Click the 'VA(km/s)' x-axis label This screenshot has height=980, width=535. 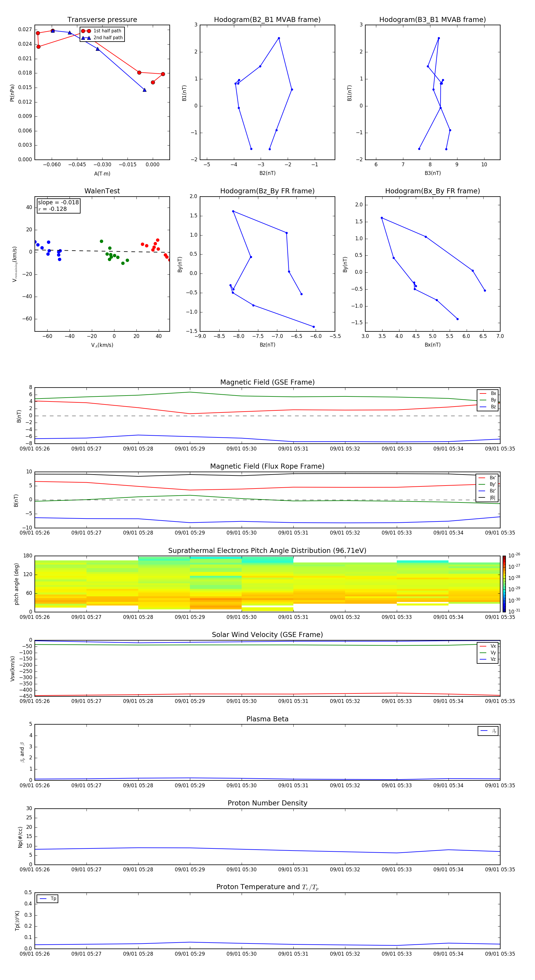pyautogui.click(x=102, y=345)
